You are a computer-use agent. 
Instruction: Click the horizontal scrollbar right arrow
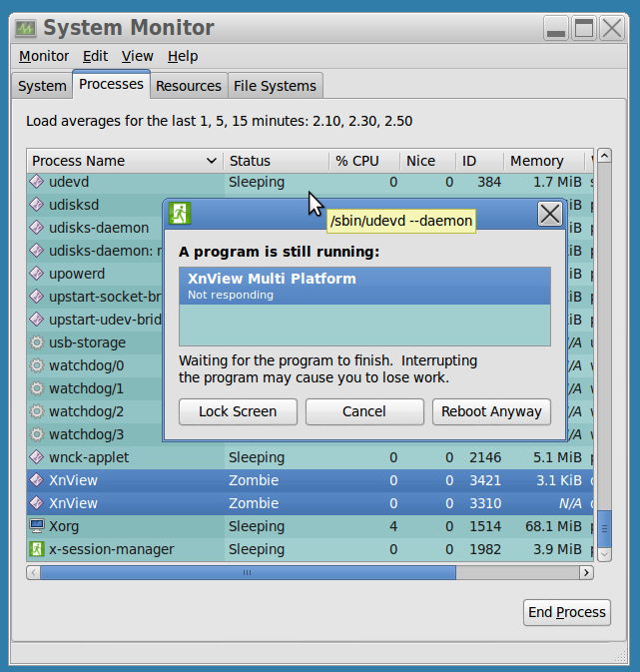586,572
